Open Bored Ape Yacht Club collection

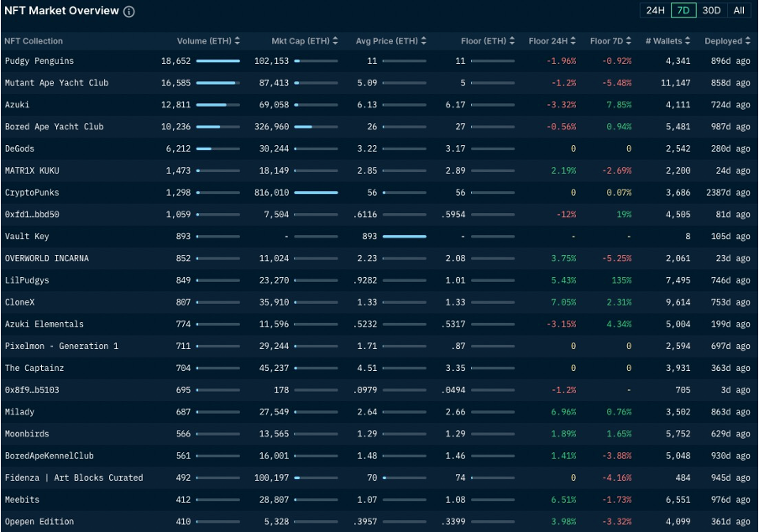coord(55,127)
